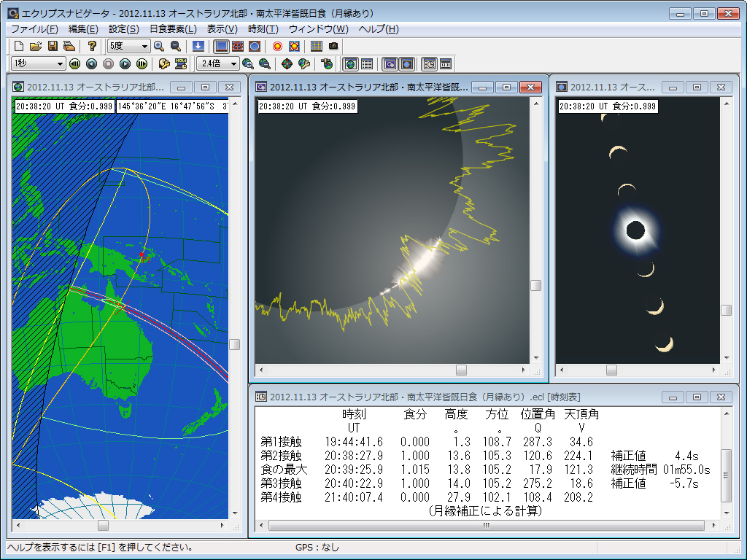Click the red sun circle icon

coord(277,46)
